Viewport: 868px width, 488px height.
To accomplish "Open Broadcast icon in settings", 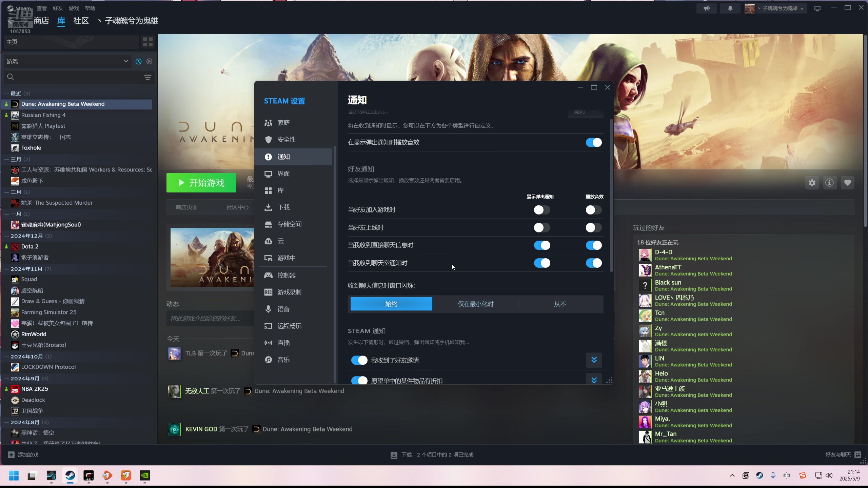I will click(x=268, y=343).
